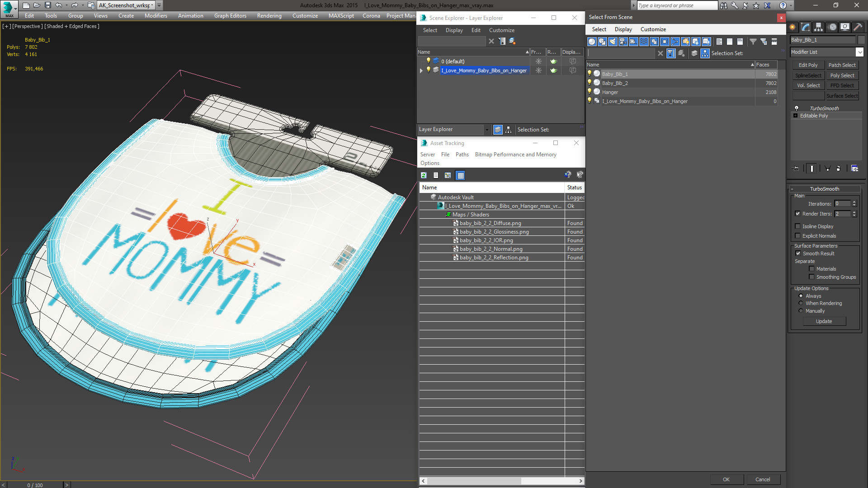Select the When Rendering radio option

(801, 303)
